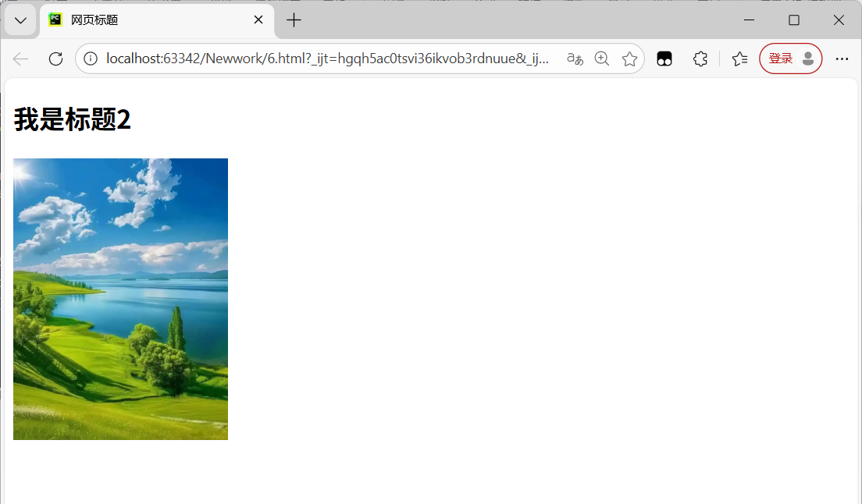862x504 pixels.
Task: Expand the tab search dropdown chevron
Action: pyautogui.click(x=20, y=21)
